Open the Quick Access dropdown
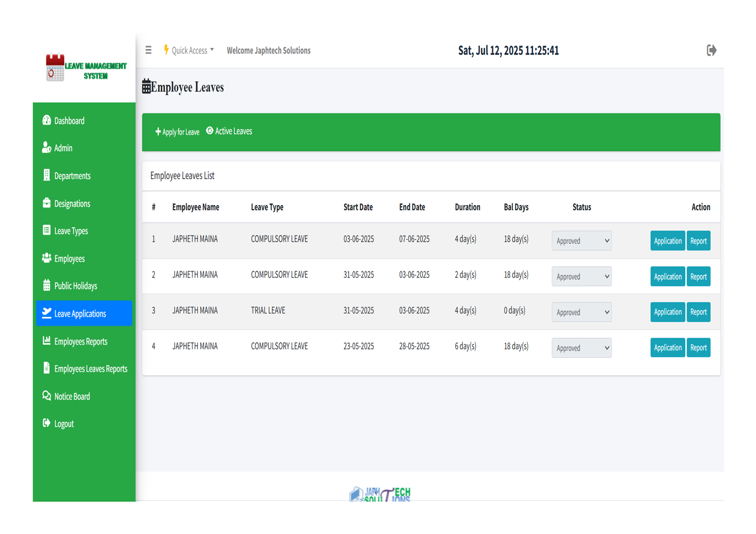The height and width of the screenshot is (534, 756). tap(189, 50)
